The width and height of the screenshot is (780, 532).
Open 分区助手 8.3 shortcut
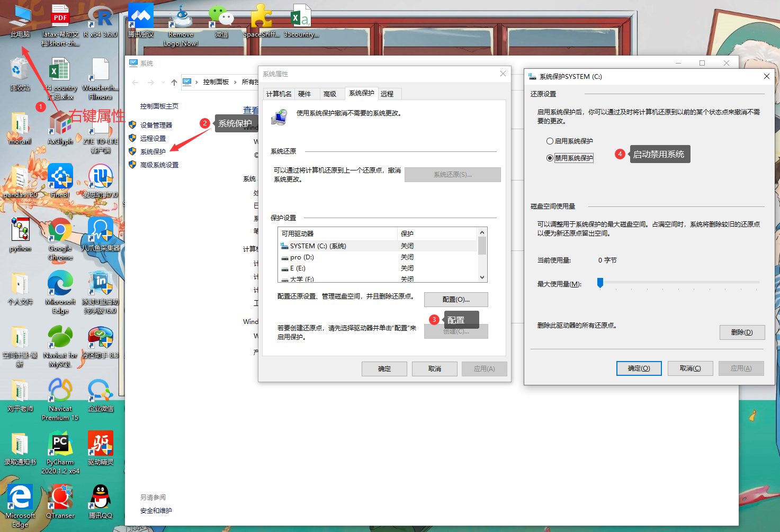tap(101, 341)
